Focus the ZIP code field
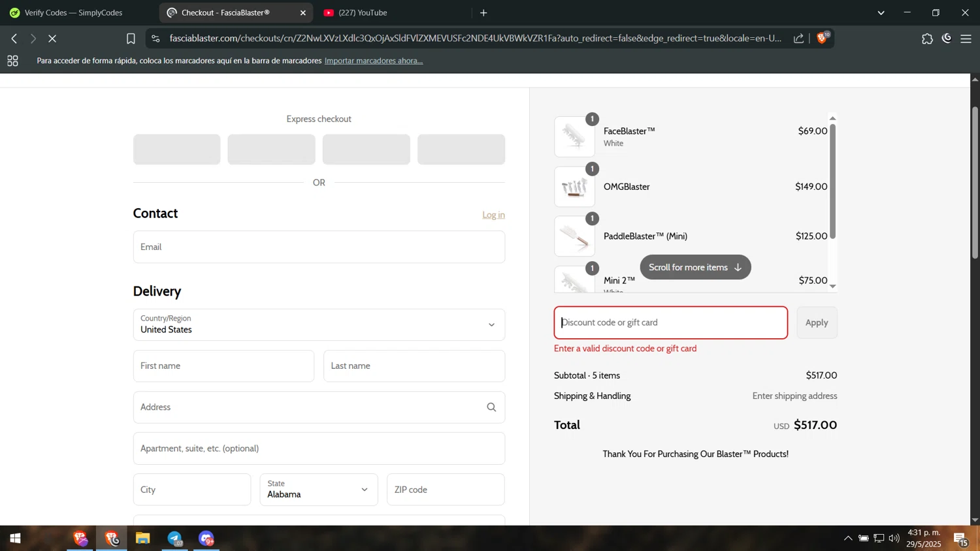The image size is (980, 551). click(x=446, y=490)
